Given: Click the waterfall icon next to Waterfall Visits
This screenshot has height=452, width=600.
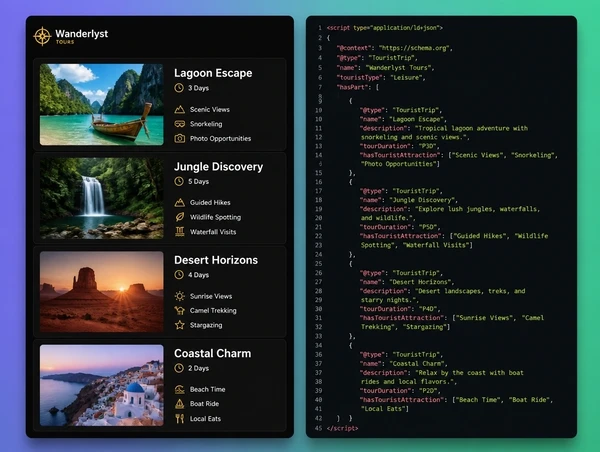Looking at the screenshot, I should coord(179,232).
